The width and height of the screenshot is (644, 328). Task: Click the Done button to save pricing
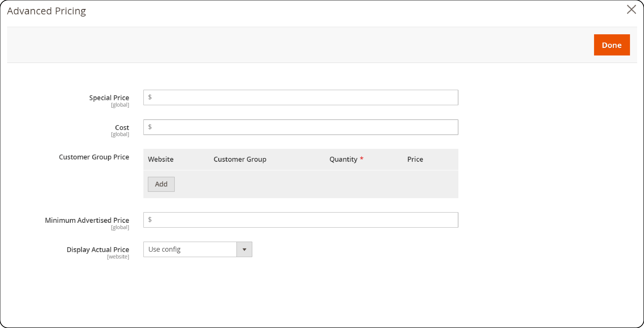coord(612,45)
